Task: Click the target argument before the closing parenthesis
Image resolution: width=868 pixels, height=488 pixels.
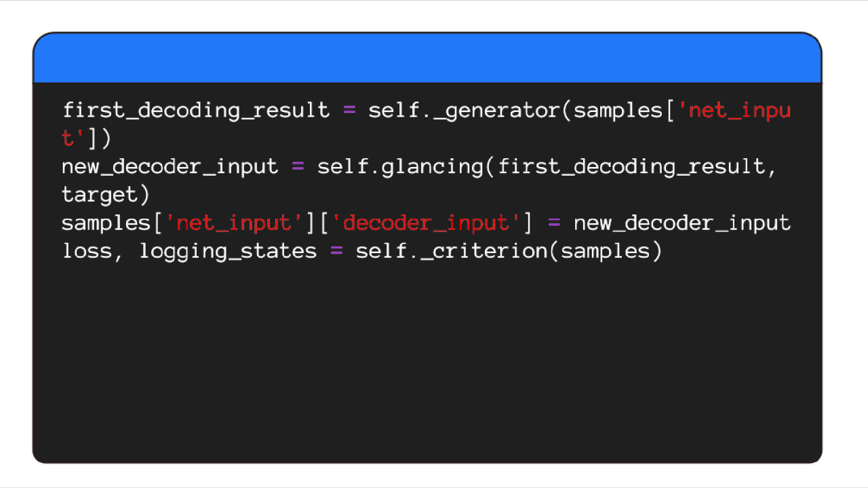Action: click(x=99, y=195)
